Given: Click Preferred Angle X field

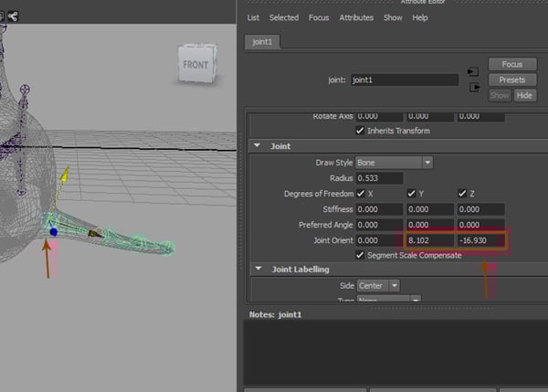Looking at the screenshot, I should 379,225.
